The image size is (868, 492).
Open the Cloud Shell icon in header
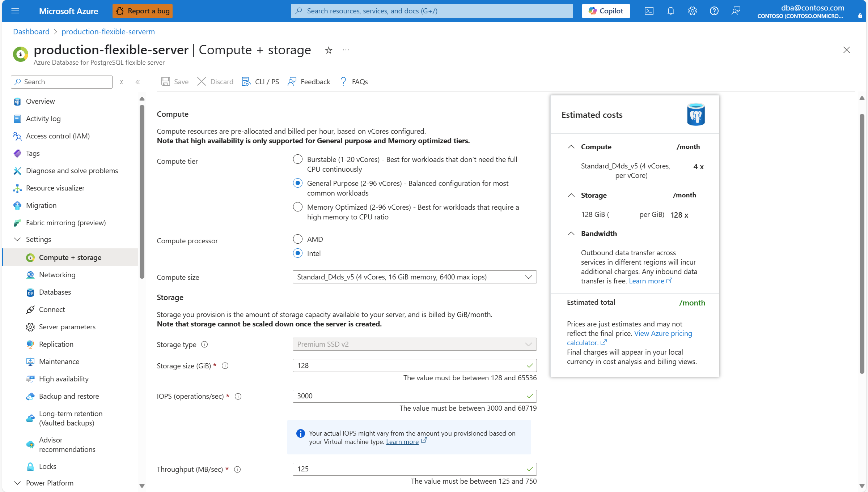click(649, 11)
